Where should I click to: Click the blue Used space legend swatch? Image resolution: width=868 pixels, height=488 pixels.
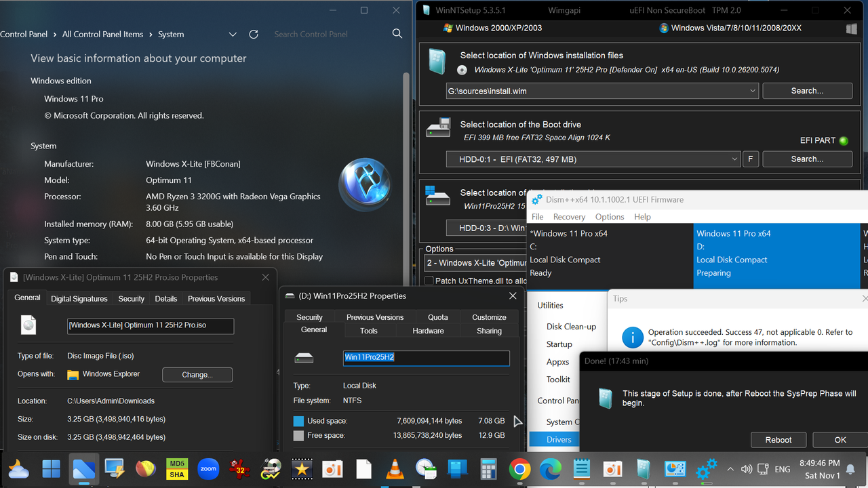coord(299,420)
